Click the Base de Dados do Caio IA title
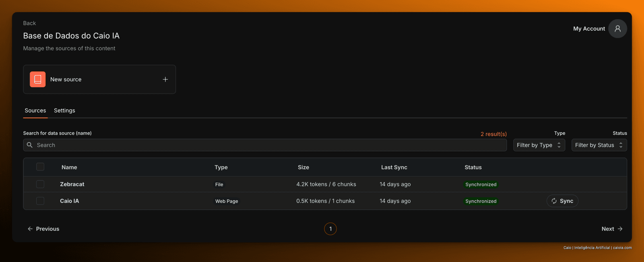 [71, 36]
